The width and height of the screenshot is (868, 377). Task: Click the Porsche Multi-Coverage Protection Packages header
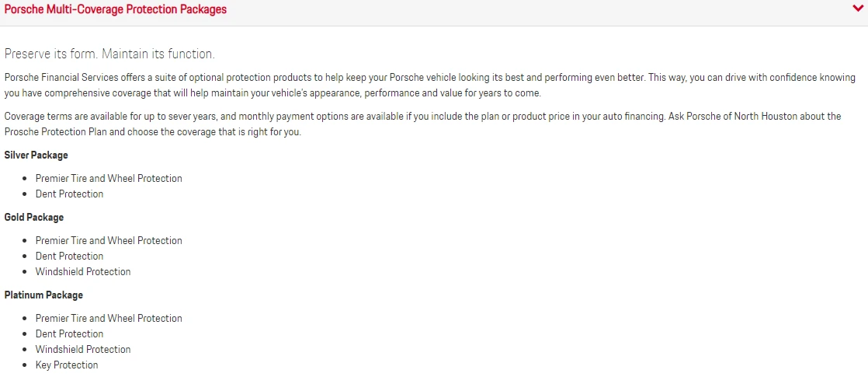(x=116, y=9)
